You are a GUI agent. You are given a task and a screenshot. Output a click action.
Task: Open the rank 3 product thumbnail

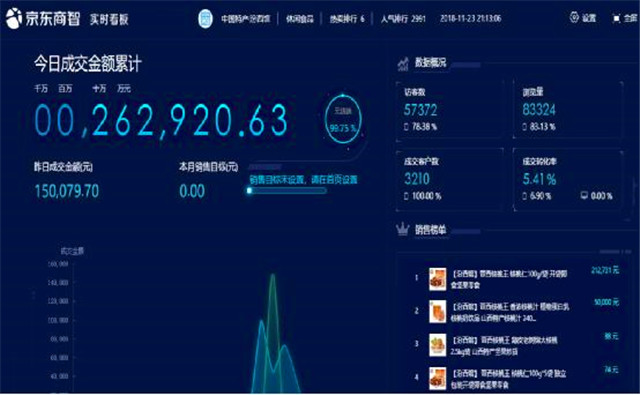click(x=438, y=345)
